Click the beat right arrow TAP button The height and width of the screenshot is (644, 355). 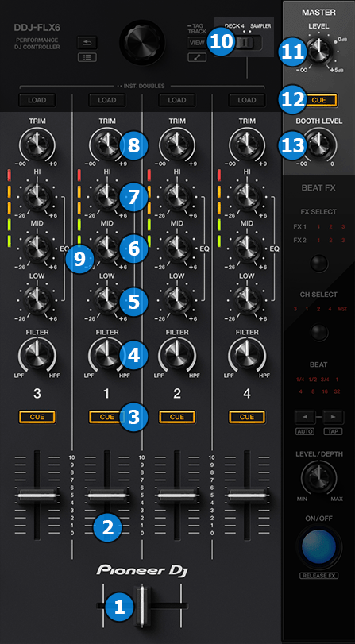pyautogui.click(x=333, y=417)
